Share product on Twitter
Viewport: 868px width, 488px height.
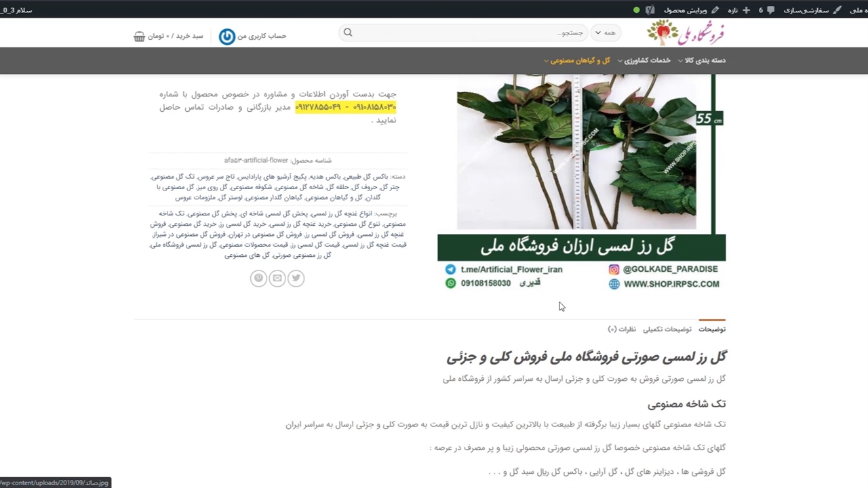[296, 278]
